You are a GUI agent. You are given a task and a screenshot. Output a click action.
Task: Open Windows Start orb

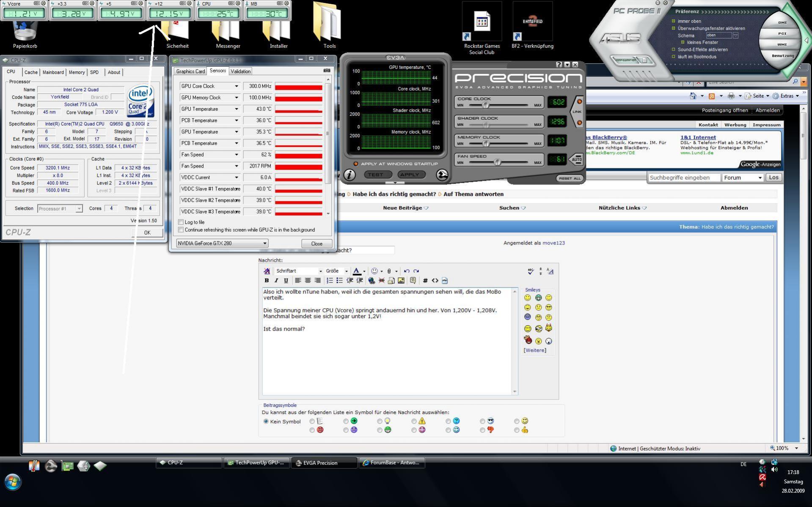[13, 482]
